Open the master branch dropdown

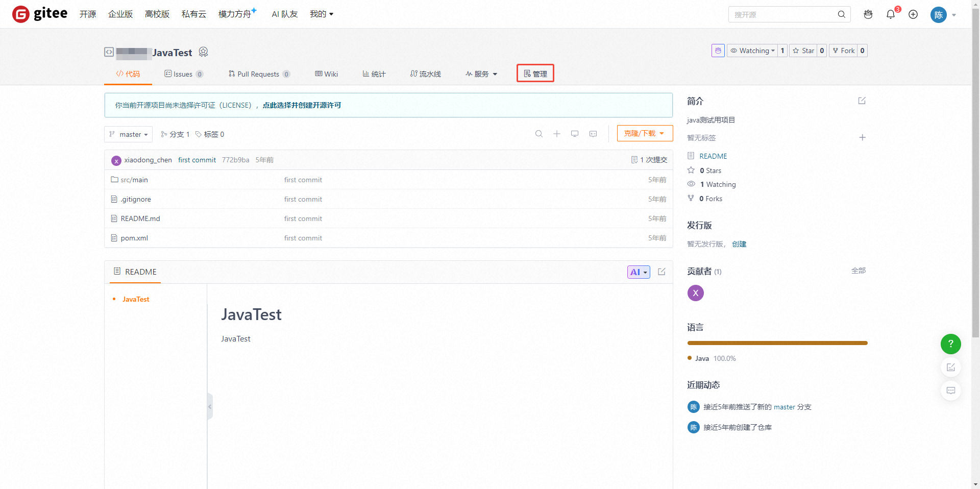point(129,134)
